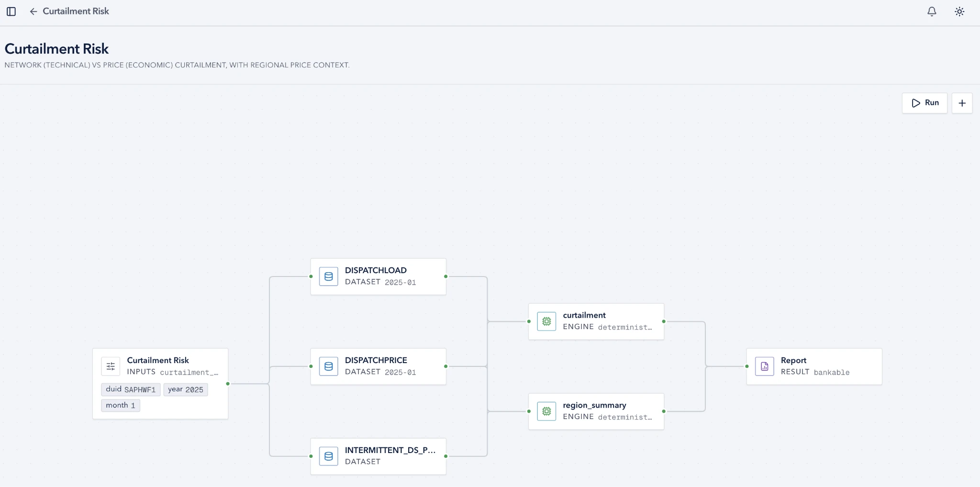980x487 pixels.
Task: Select the duid SAPHWF1 parameter chip
Action: point(131,389)
